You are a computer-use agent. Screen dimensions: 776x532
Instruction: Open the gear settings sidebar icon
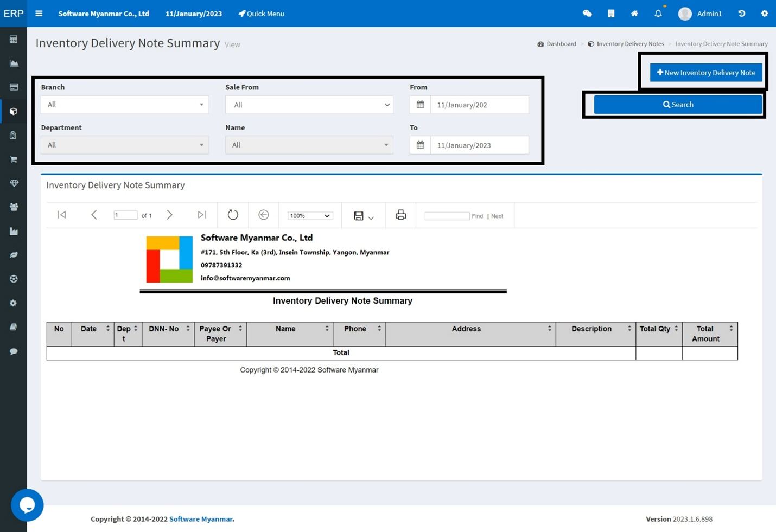click(x=14, y=303)
